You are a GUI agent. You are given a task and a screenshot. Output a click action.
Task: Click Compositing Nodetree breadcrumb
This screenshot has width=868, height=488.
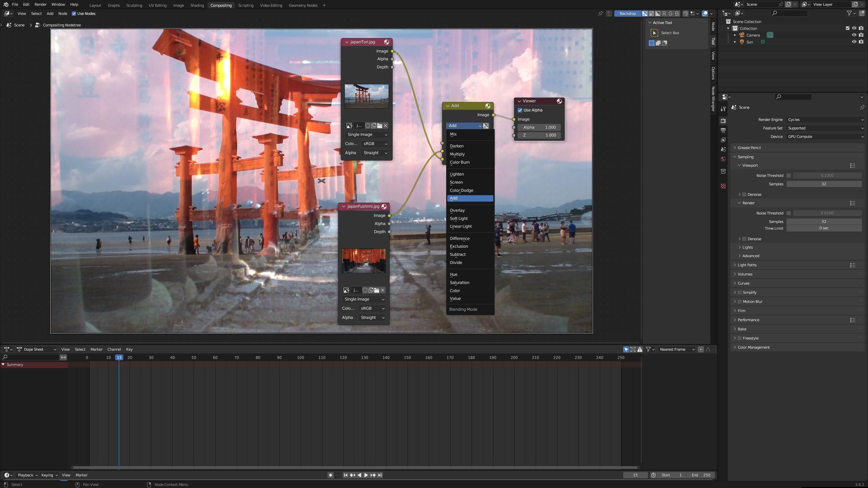point(62,25)
